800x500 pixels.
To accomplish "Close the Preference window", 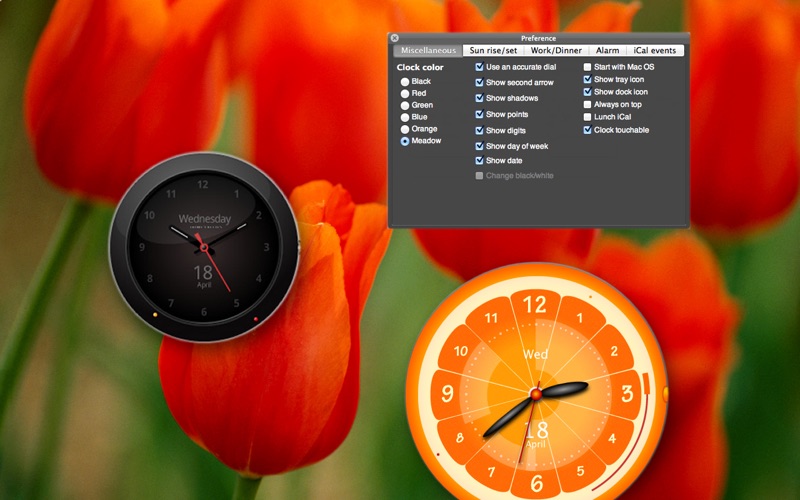I will pos(394,38).
